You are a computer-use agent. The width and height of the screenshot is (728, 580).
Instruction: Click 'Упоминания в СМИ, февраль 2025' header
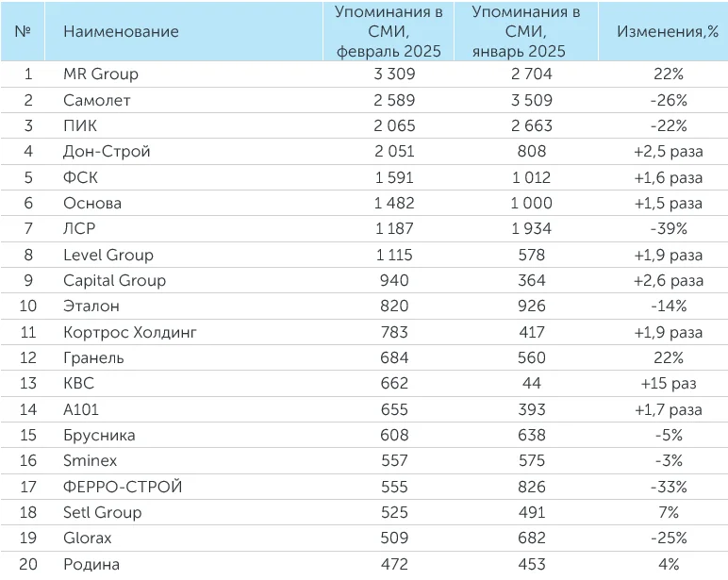(x=389, y=31)
